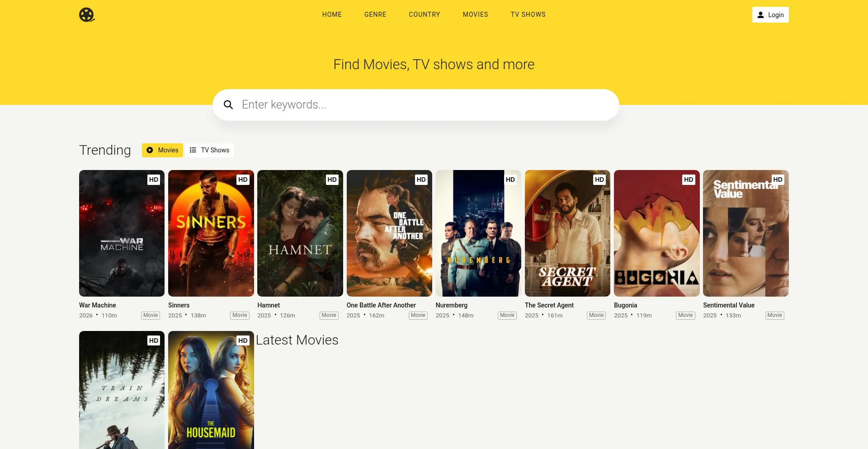Click the "110m" runtime of War Machine
Image resolution: width=868 pixels, height=449 pixels.
[x=109, y=316]
